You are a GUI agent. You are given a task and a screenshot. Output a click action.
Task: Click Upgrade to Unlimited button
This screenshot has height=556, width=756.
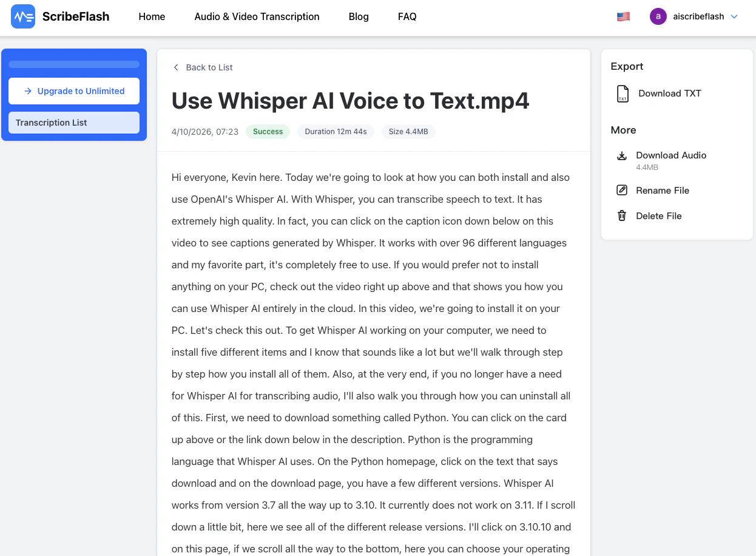pyautogui.click(x=74, y=91)
